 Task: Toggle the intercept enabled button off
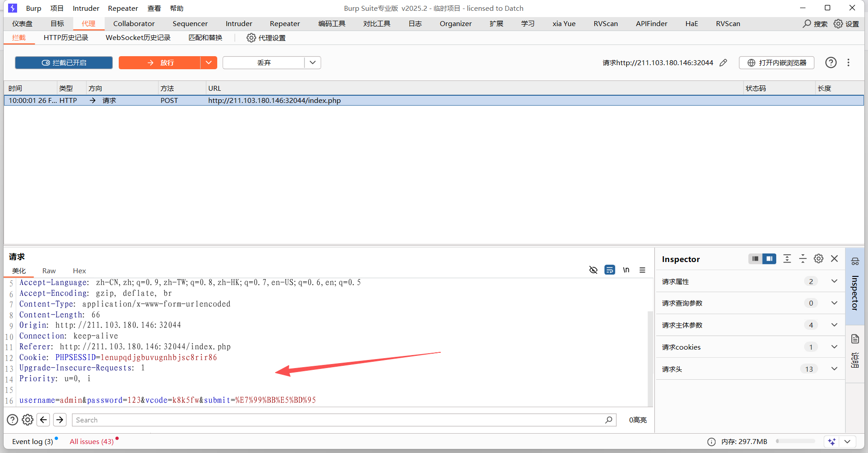click(x=64, y=63)
